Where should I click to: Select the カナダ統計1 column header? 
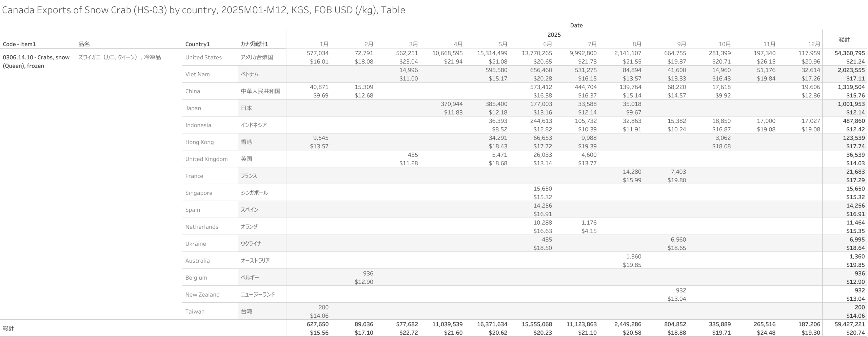(x=254, y=44)
